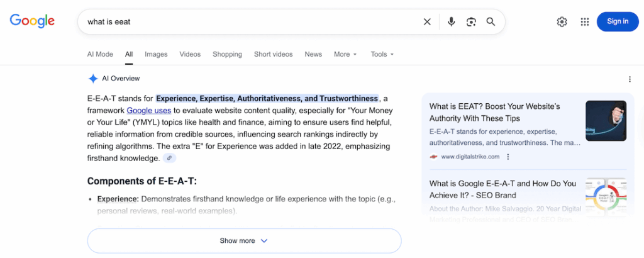Image resolution: width=644 pixels, height=258 pixels.
Task: Click the 'AI Overview' label
Action: tap(121, 79)
